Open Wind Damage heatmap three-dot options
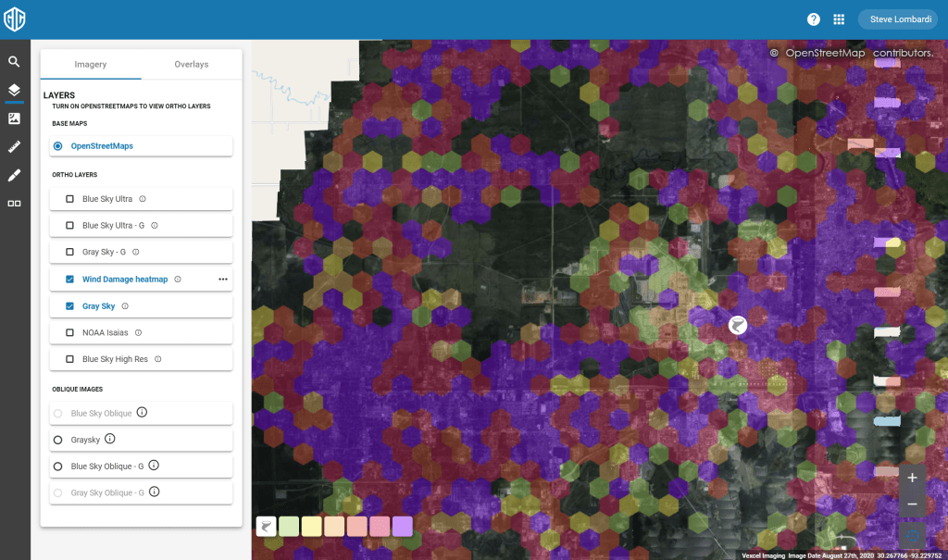This screenshot has height=560, width=948. (x=222, y=279)
